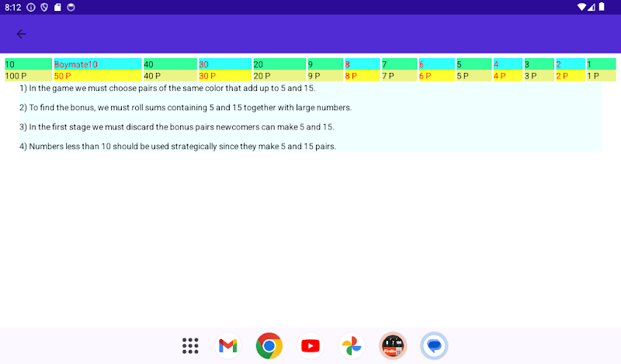The image size is (621, 364).
Task: Select the Boymate10 cell
Action: tap(97, 64)
